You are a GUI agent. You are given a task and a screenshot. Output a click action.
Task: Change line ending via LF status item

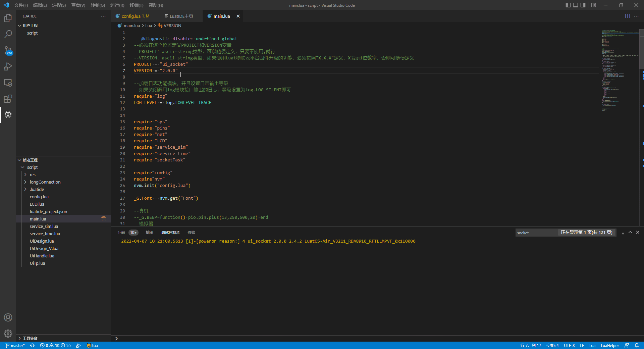coord(582,345)
